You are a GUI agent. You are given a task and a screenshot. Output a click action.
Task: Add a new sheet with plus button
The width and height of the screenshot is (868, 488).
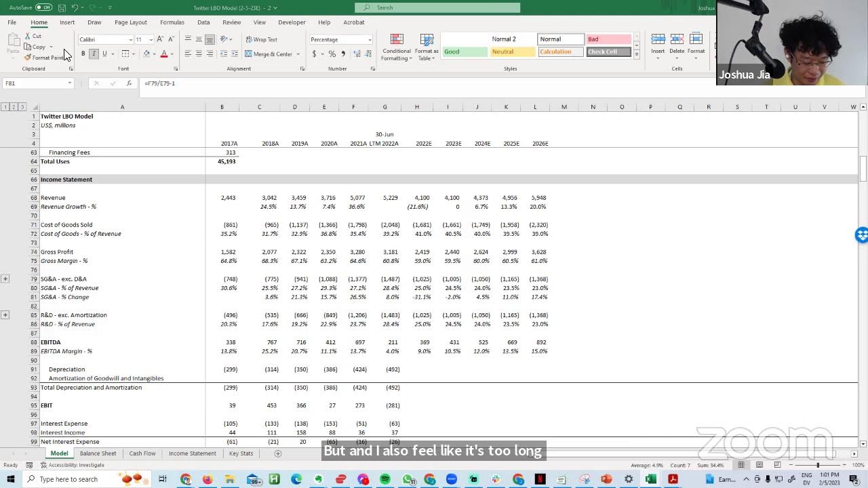(277, 453)
